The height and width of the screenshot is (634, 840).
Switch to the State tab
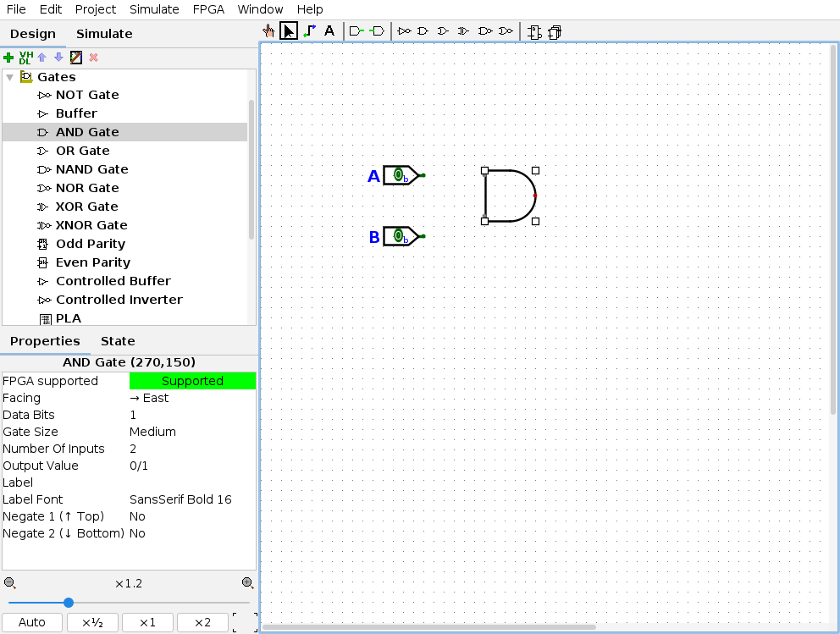[x=118, y=341]
